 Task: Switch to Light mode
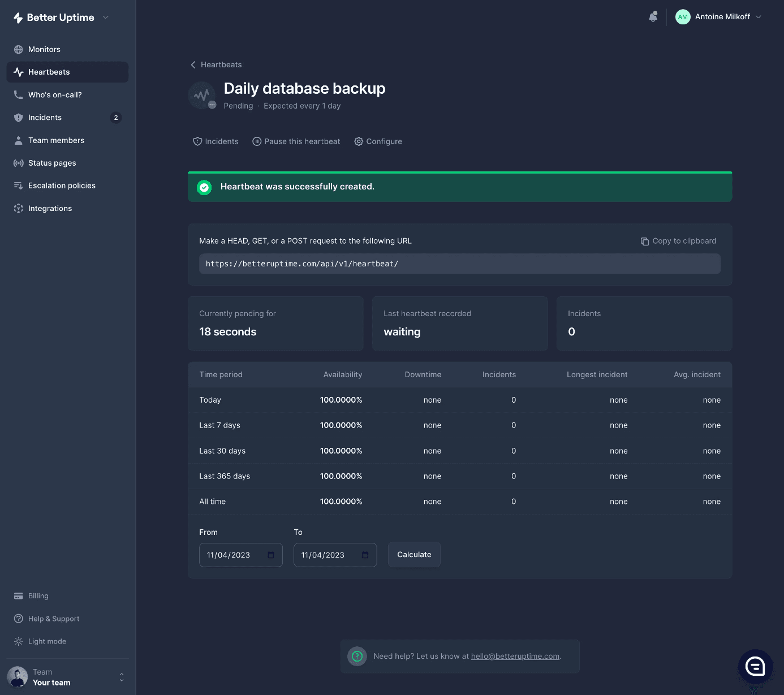(x=48, y=641)
